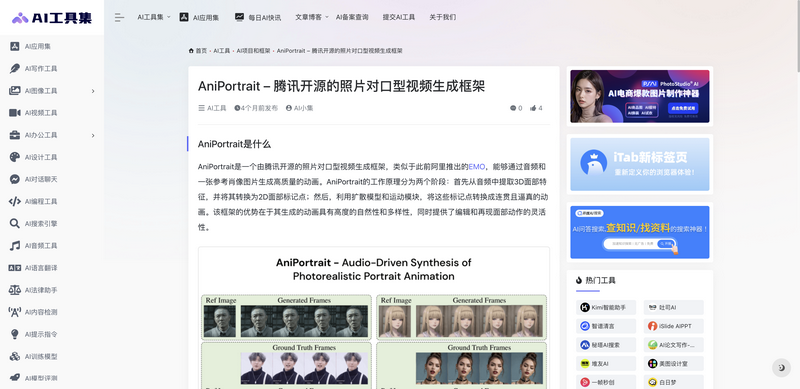Toggle the sidebar collapse hamburger icon
This screenshot has height=389, width=800.
pos(119,17)
